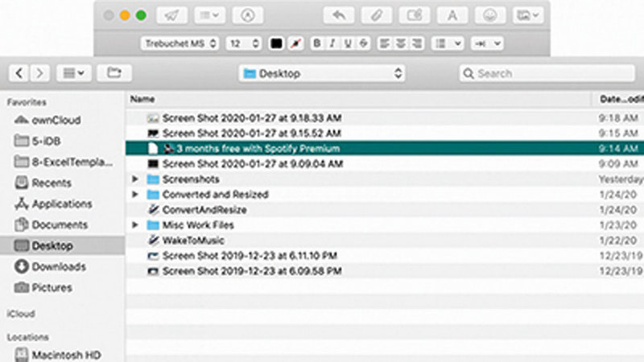Click the new folder icon

click(x=114, y=73)
